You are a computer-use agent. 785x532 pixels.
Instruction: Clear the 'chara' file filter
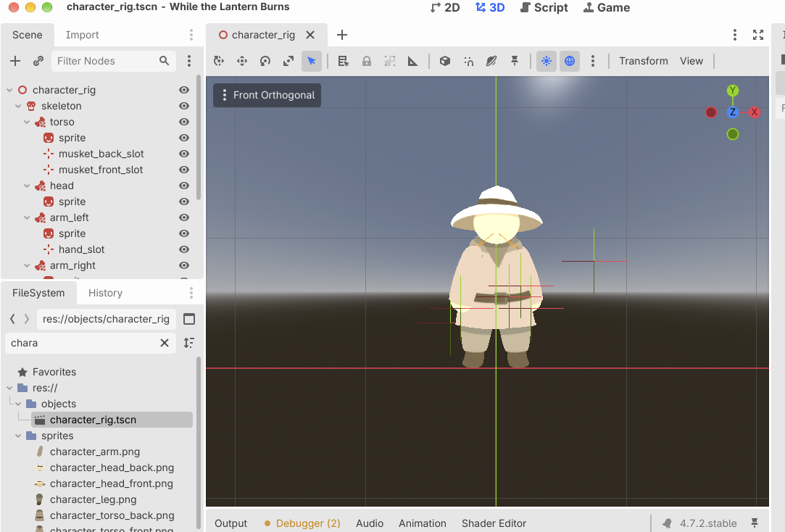coord(165,343)
